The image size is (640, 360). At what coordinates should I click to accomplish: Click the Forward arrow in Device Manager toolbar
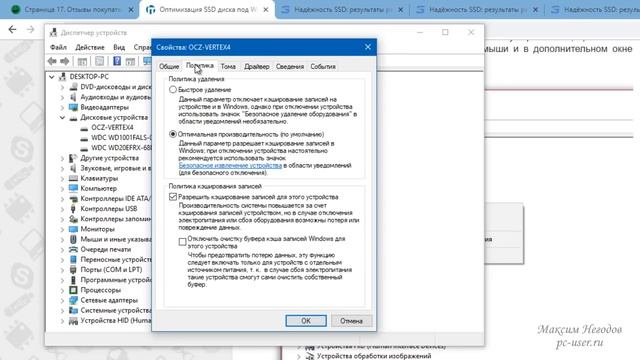coord(64,61)
